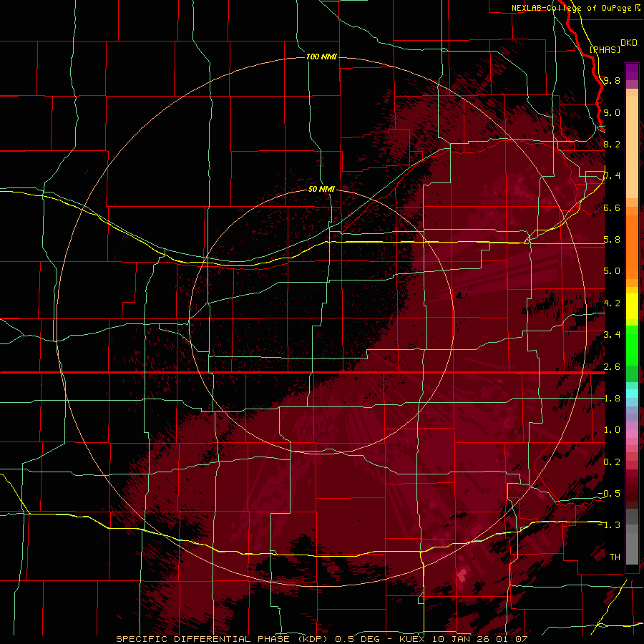Click the cyan segment of color bar

632,394
